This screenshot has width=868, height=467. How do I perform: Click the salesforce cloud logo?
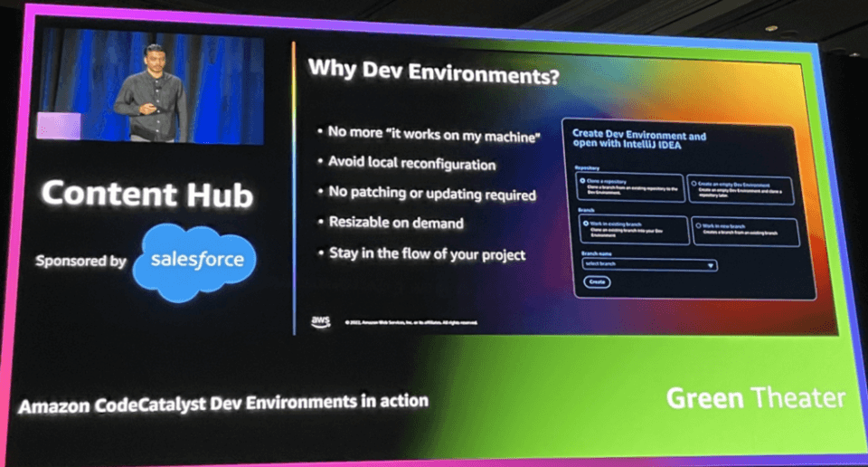[x=195, y=262]
